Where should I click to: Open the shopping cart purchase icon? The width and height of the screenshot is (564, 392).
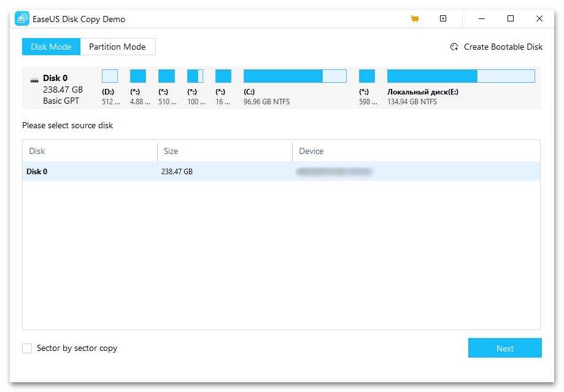coord(415,18)
